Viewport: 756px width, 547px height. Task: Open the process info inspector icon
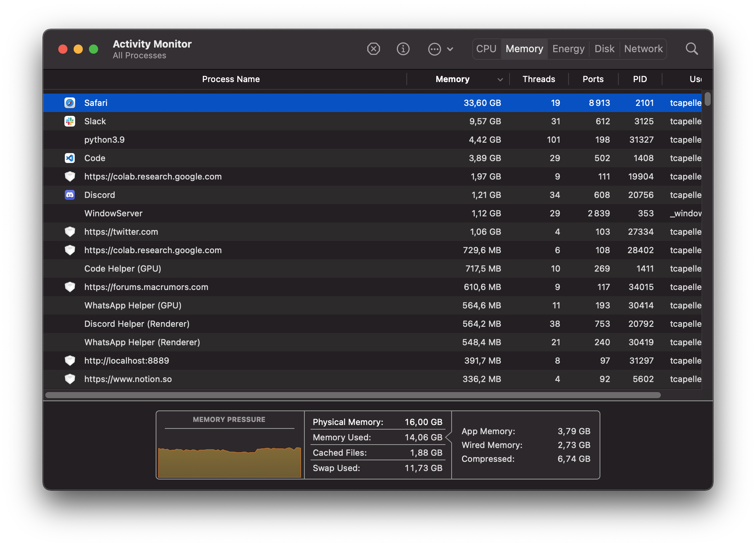tap(403, 49)
